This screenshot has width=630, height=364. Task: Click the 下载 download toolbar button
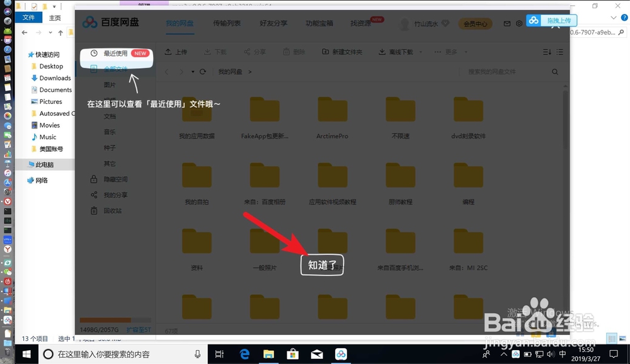pyautogui.click(x=215, y=52)
